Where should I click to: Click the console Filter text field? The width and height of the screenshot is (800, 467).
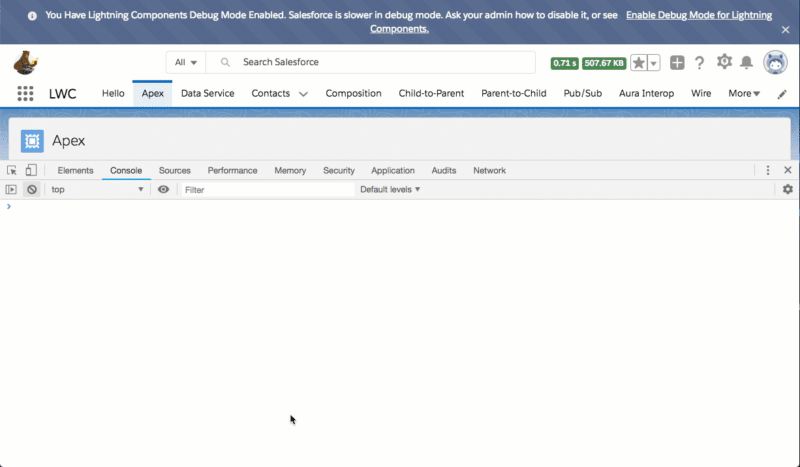265,189
